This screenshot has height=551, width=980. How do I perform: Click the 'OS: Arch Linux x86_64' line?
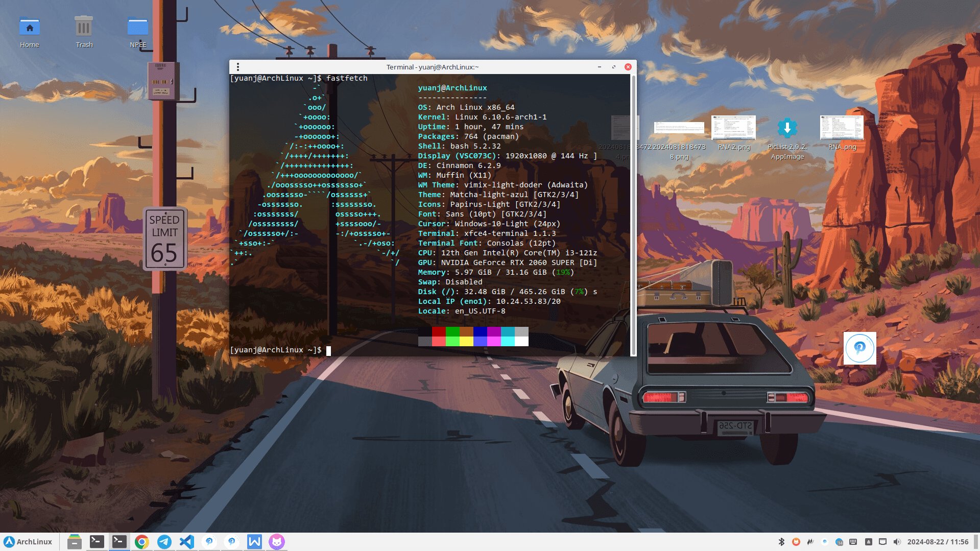tap(466, 107)
